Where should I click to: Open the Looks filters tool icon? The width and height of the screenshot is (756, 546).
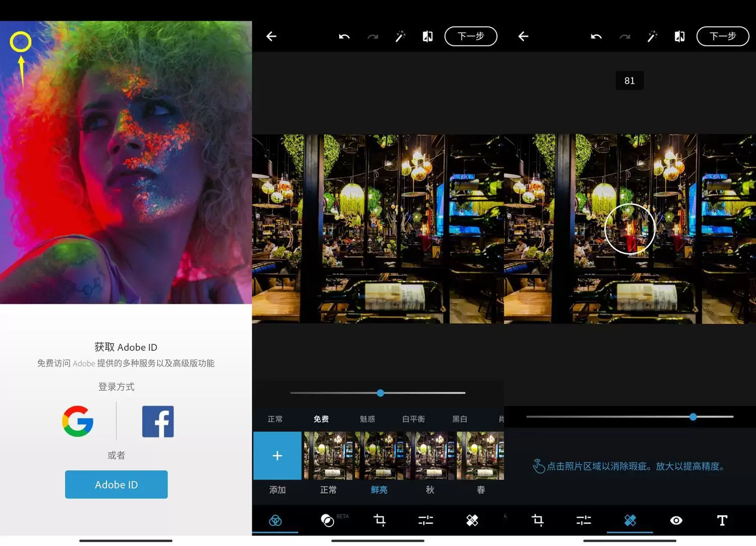click(x=275, y=520)
